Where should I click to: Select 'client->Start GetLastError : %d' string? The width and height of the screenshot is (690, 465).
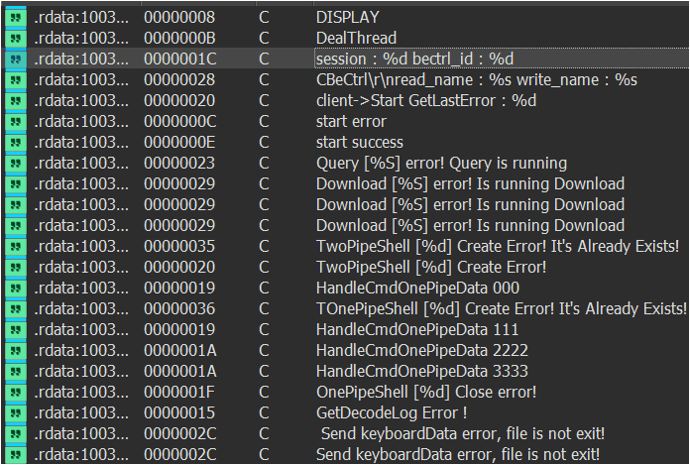click(426, 100)
